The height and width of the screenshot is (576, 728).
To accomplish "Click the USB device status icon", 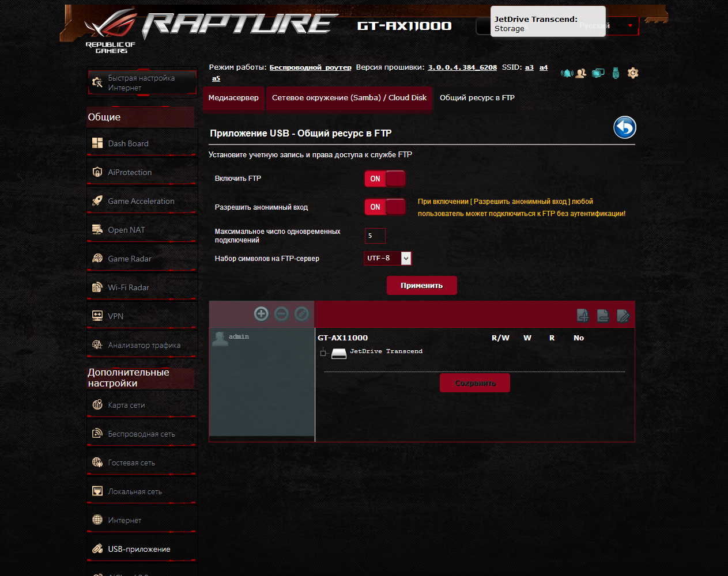I will [x=616, y=73].
